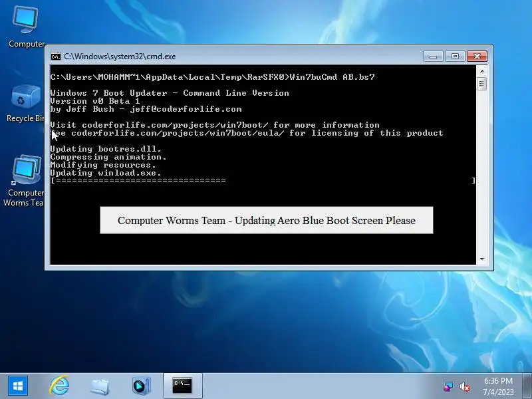This screenshot has width=532, height=399.
Task: Click the Show desktop strip at taskbar end
Action: point(527,386)
